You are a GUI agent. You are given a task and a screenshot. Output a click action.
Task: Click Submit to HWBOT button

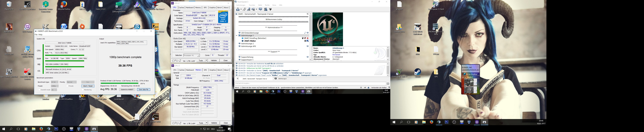coord(127,89)
